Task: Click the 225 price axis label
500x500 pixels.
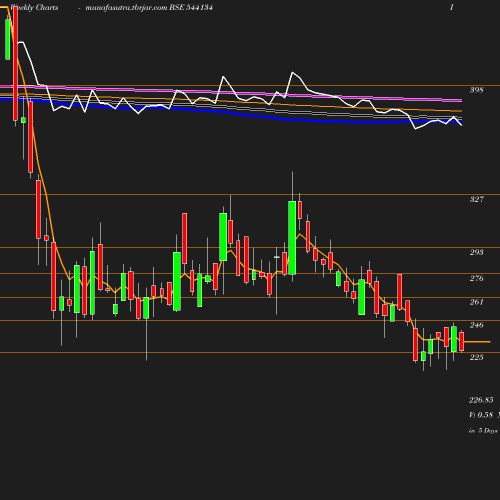Action: pos(476,357)
